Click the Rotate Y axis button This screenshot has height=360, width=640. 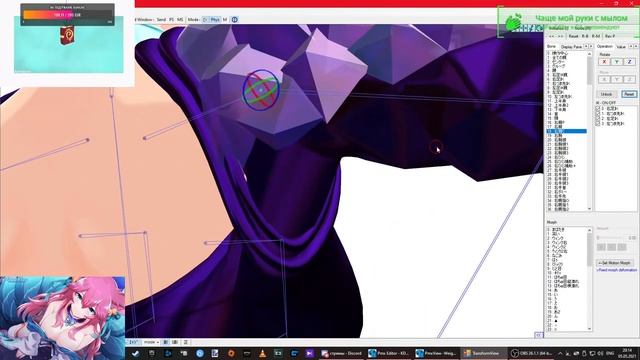(x=617, y=62)
